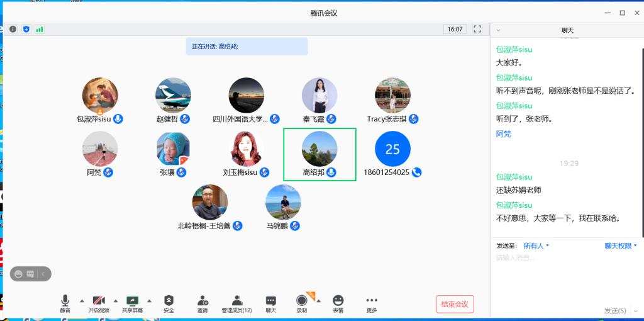Expand the 所有人 recipient dropdown
The image size is (644, 321).
(x=536, y=246)
